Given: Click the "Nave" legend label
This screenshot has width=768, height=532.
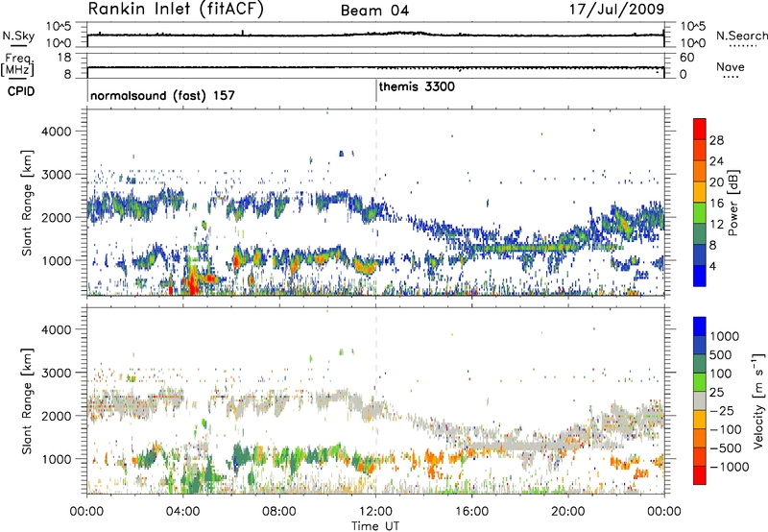Looking at the screenshot, I should (x=731, y=67).
